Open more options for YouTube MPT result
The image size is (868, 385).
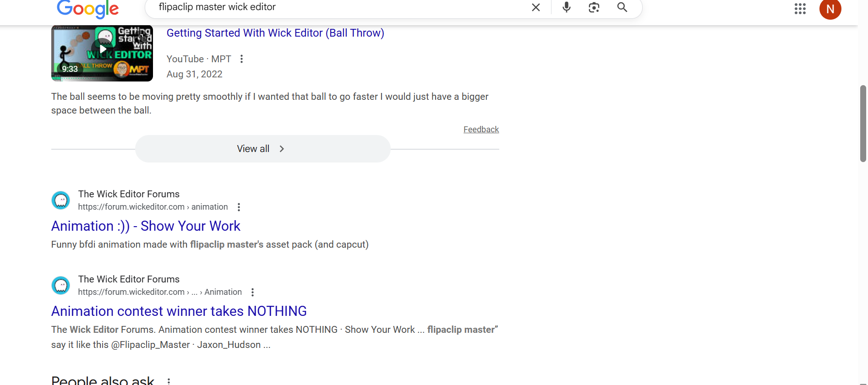coord(242,59)
